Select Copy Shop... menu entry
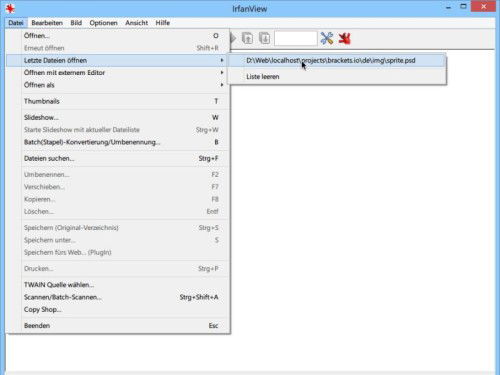The width and height of the screenshot is (500, 375). pos(118,309)
